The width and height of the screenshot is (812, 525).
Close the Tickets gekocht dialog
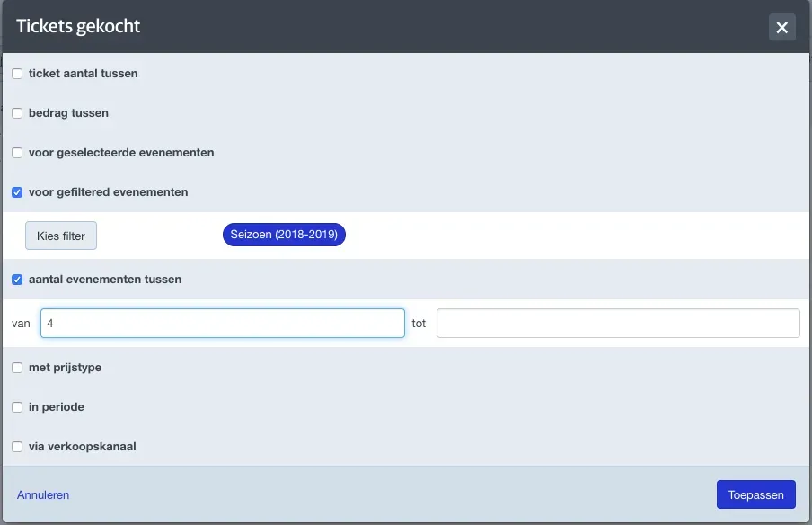pyautogui.click(x=782, y=27)
